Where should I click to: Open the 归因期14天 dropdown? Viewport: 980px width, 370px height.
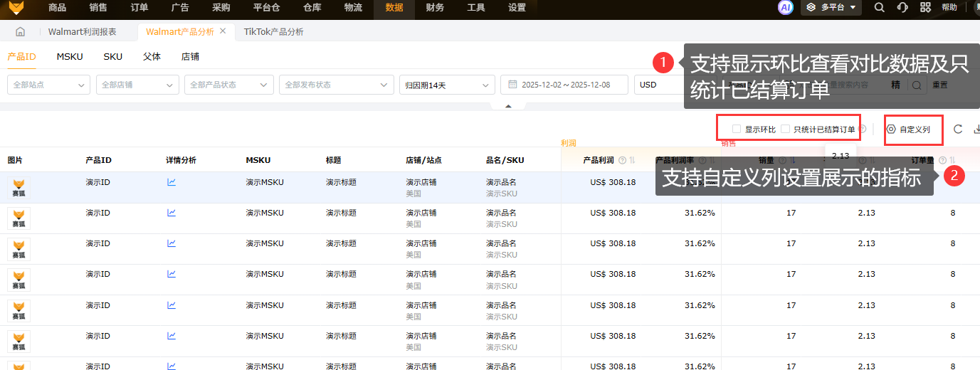(x=446, y=85)
